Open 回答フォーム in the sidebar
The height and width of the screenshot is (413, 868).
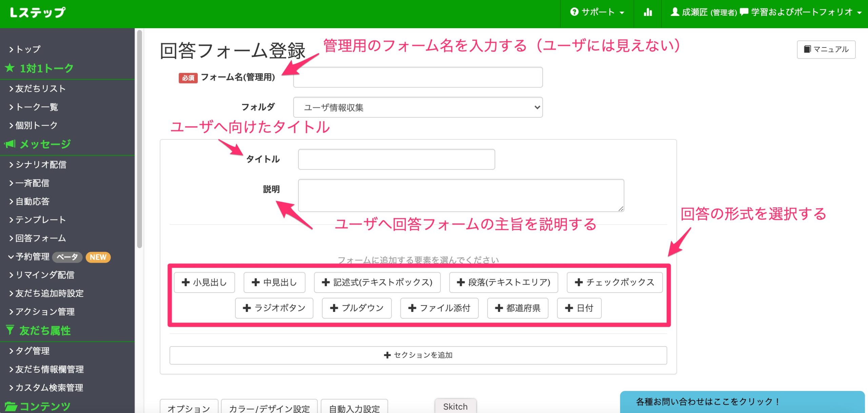pyautogui.click(x=41, y=238)
